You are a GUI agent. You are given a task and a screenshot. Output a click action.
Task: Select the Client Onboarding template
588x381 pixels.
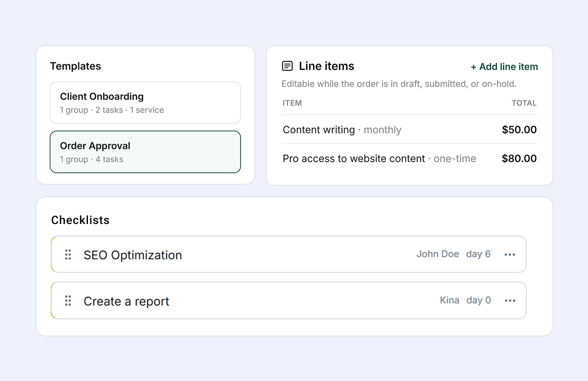tap(145, 102)
